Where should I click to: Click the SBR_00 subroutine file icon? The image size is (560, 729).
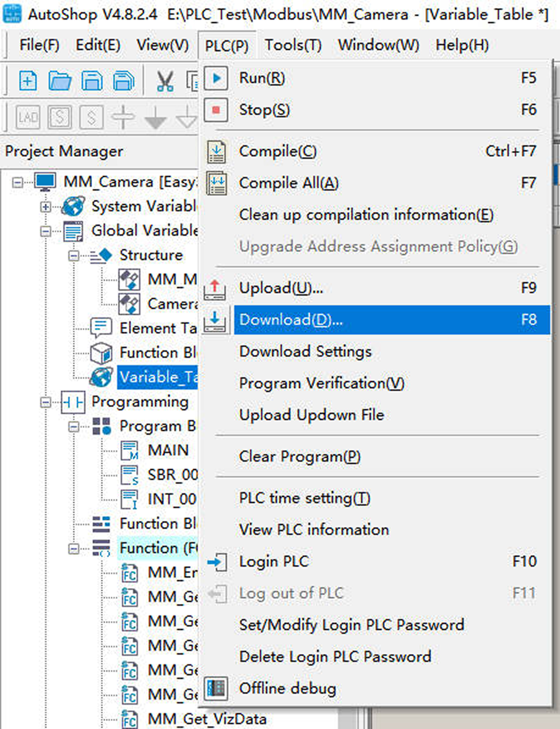pos(129,474)
